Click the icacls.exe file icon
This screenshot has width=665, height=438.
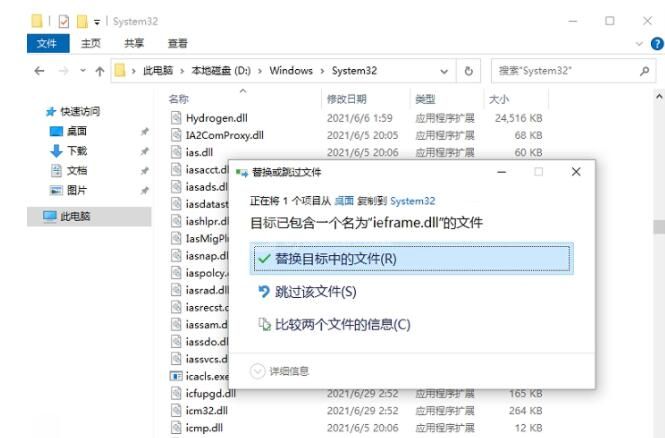tap(176, 376)
